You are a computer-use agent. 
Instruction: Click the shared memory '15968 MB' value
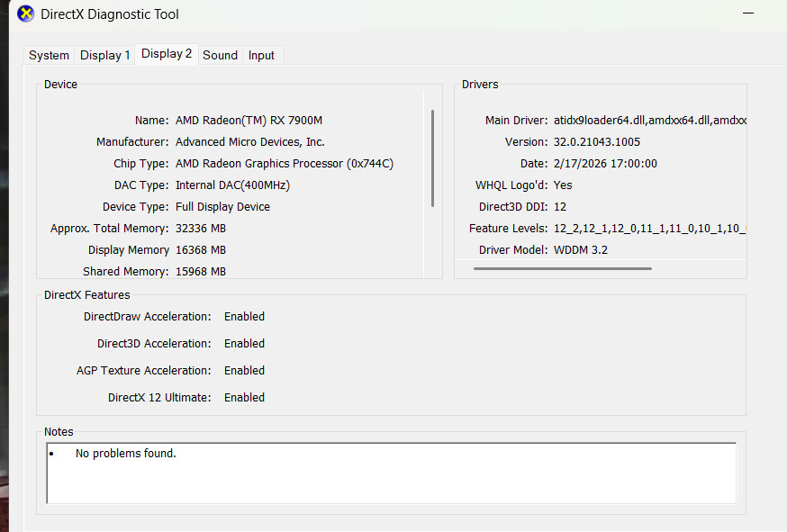pyautogui.click(x=200, y=272)
